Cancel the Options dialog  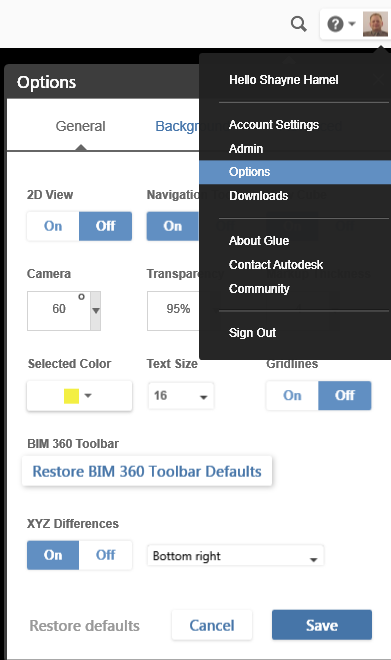tap(212, 625)
